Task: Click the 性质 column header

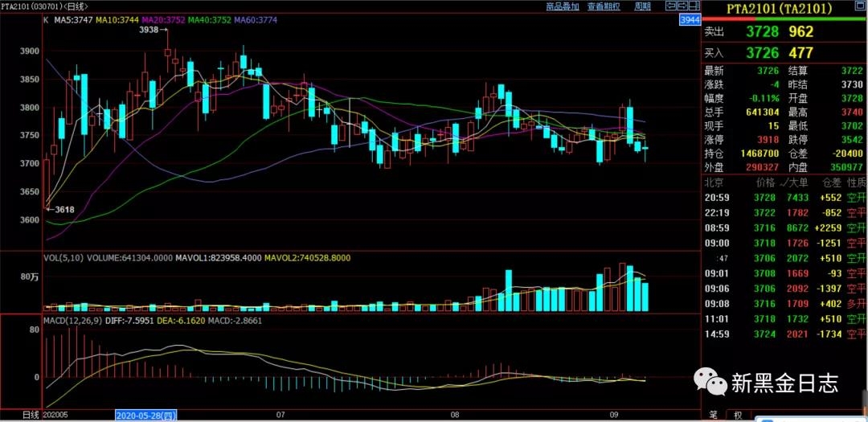Action: [855, 182]
